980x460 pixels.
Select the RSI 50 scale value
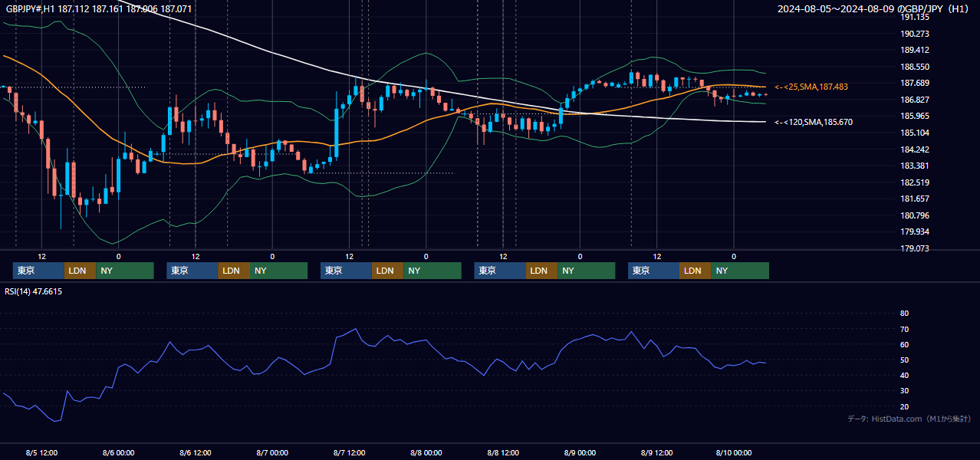[x=904, y=360]
